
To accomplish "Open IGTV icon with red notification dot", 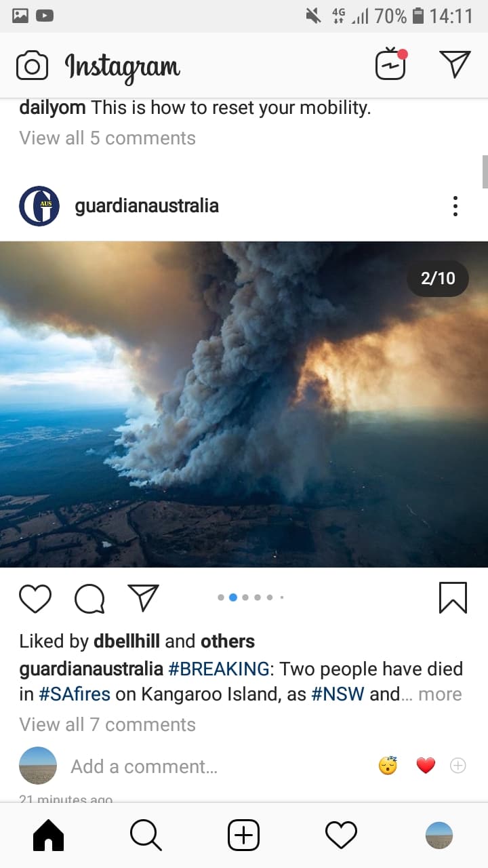I will (x=391, y=64).
